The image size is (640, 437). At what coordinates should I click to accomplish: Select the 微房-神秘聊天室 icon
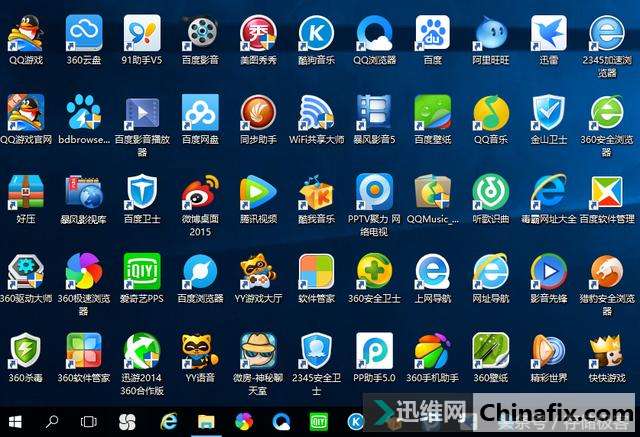coord(258,350)
